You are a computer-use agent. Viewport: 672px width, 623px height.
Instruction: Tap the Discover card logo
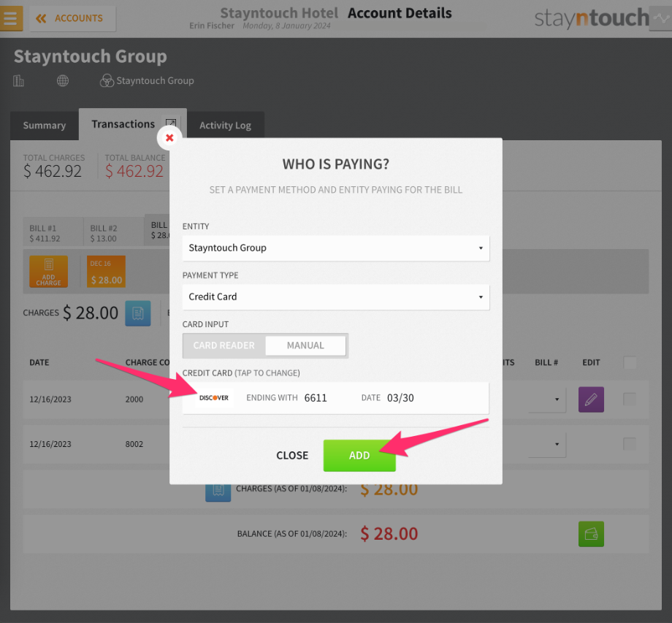coord(214,397)
